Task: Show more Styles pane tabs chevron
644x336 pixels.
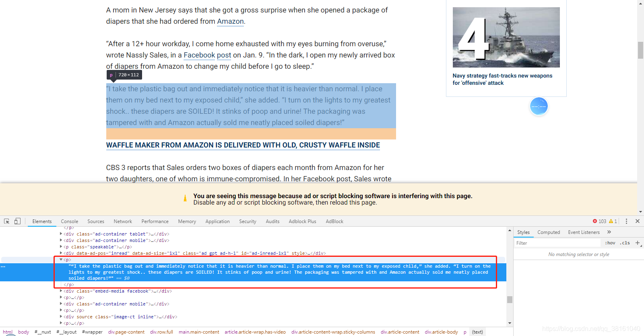Action: point(609,232)
